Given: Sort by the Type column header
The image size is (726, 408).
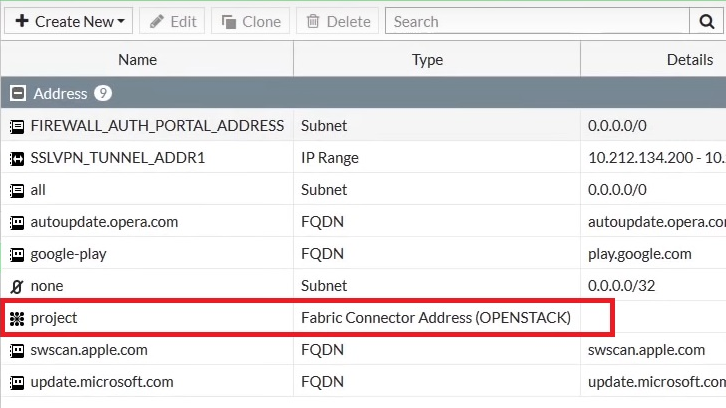Looking at the screenshot, I should (x=427, y=60).
